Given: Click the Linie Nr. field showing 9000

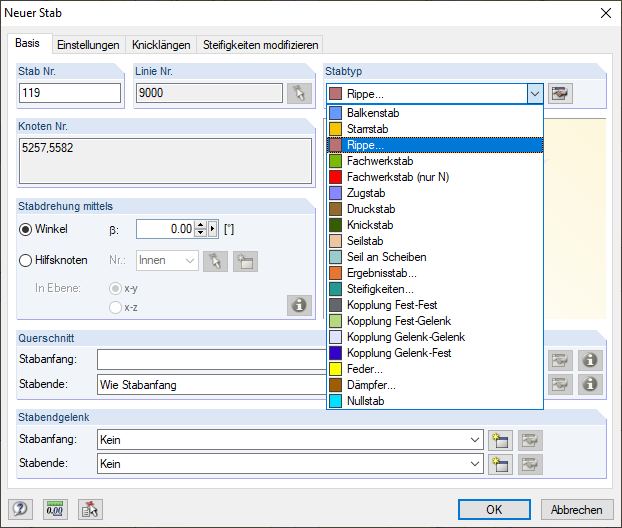Looking at the screenshot, I should pos(209,93).
